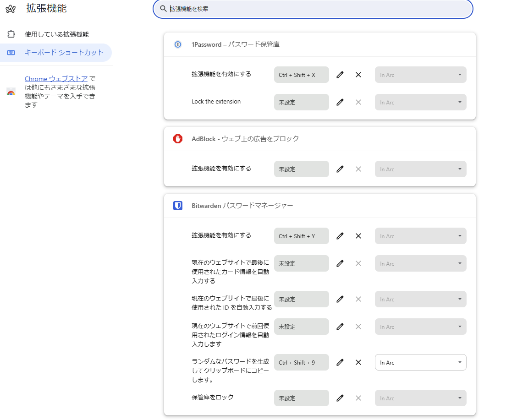Focus the 拡張機能を検索 search field
The image size is (506, 420).
pyautogui.click(x=313, y=9)
